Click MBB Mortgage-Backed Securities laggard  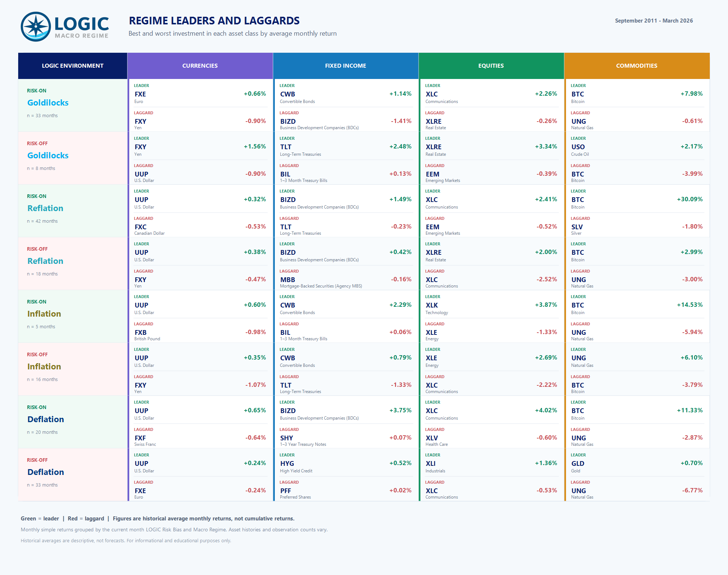pos(345,278)
